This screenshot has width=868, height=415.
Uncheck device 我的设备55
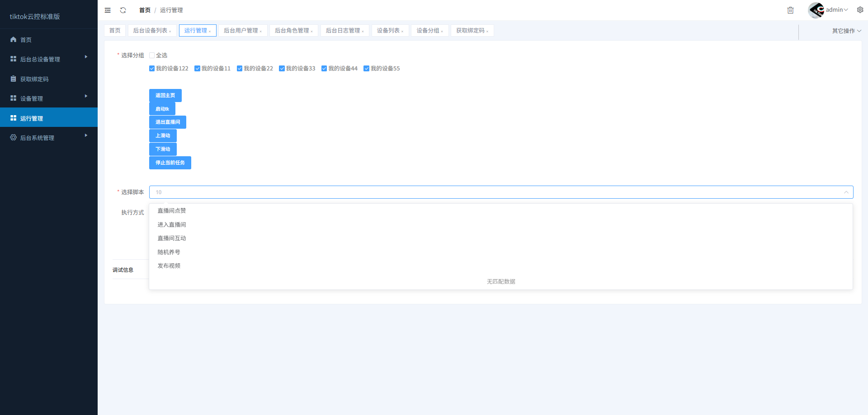367,68
